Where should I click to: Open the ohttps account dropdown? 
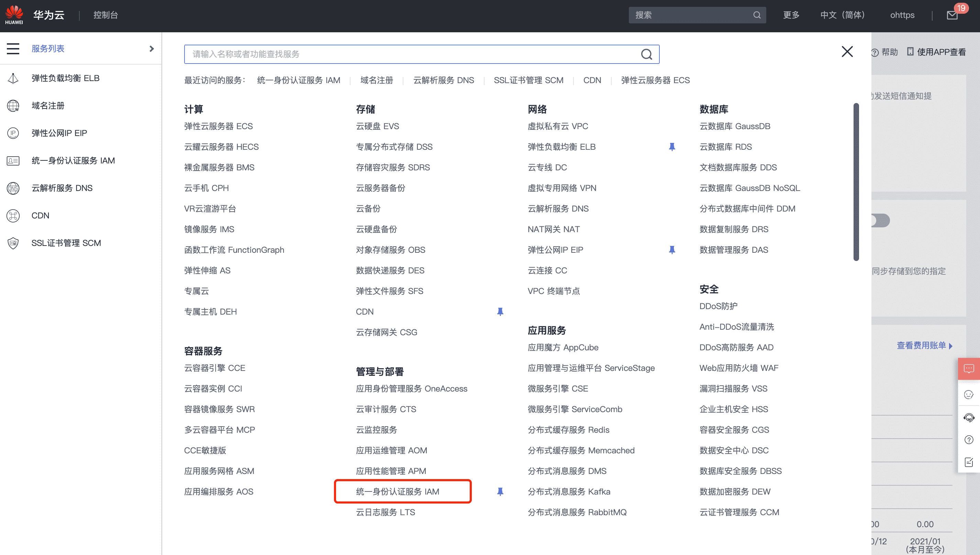pos(902,15)
